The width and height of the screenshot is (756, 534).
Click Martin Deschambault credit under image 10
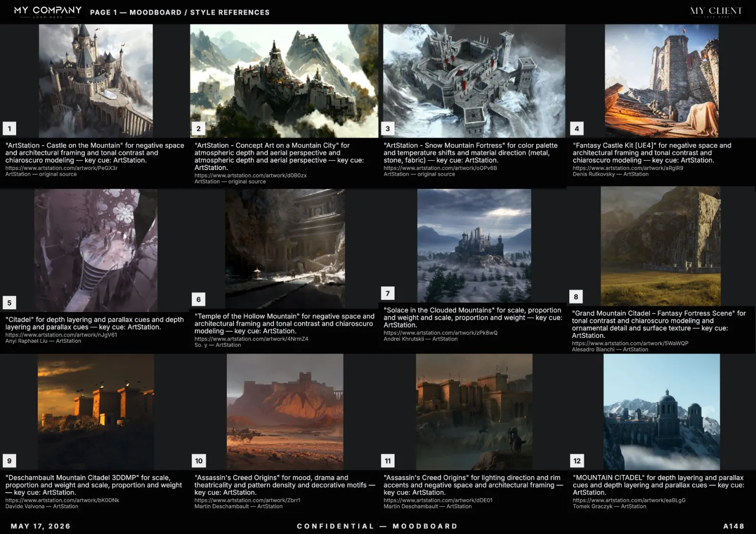[x=238, y=507]
